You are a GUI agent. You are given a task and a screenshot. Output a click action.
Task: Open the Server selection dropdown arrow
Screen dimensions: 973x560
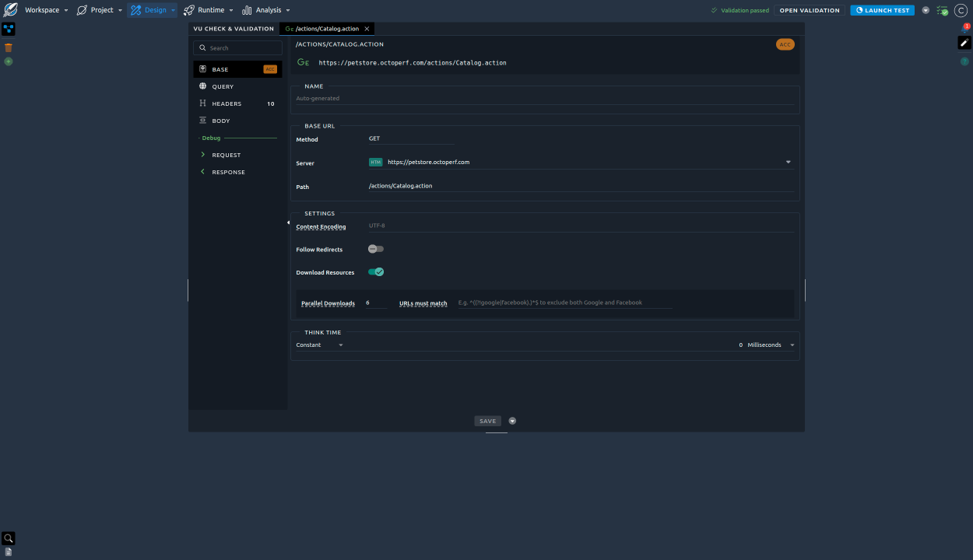click(x=788, y=163)
